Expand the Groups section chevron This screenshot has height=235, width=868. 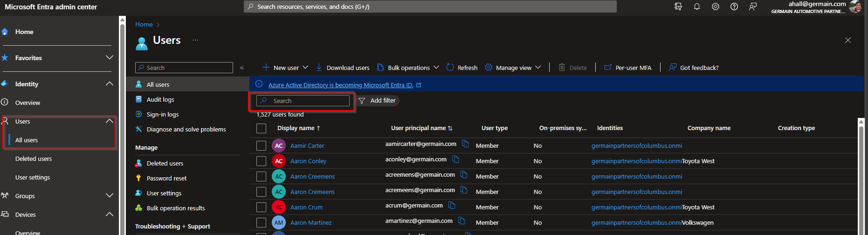110,195
